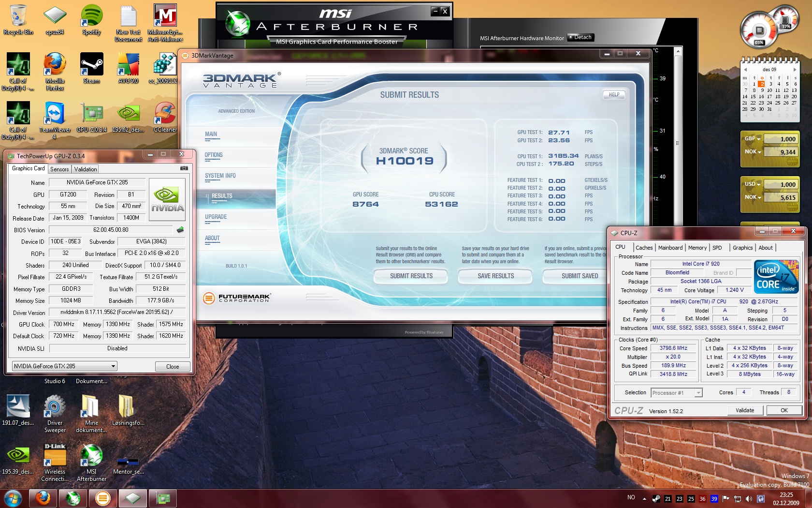Go to next month in calendar gadget
Viewport: 812px width, 508px height.
[795, 70]
